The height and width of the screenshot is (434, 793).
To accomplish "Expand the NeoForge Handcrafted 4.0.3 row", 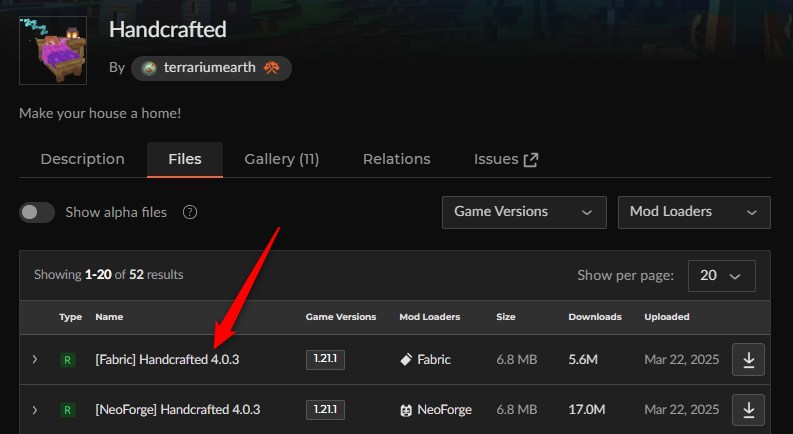I will click(35, 409).
